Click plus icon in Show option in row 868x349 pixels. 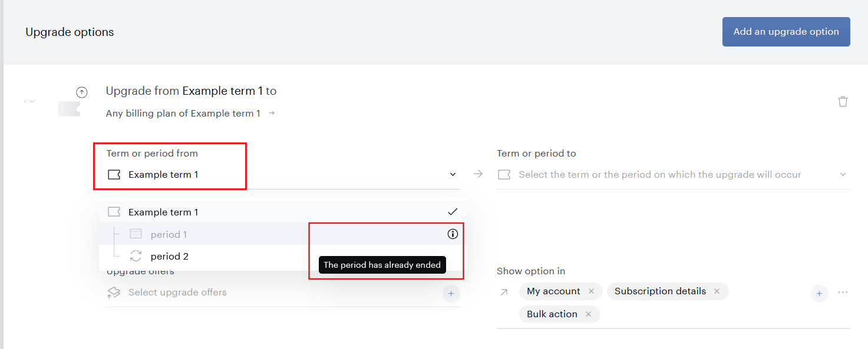pyautogui.click(x=819, y=293)
